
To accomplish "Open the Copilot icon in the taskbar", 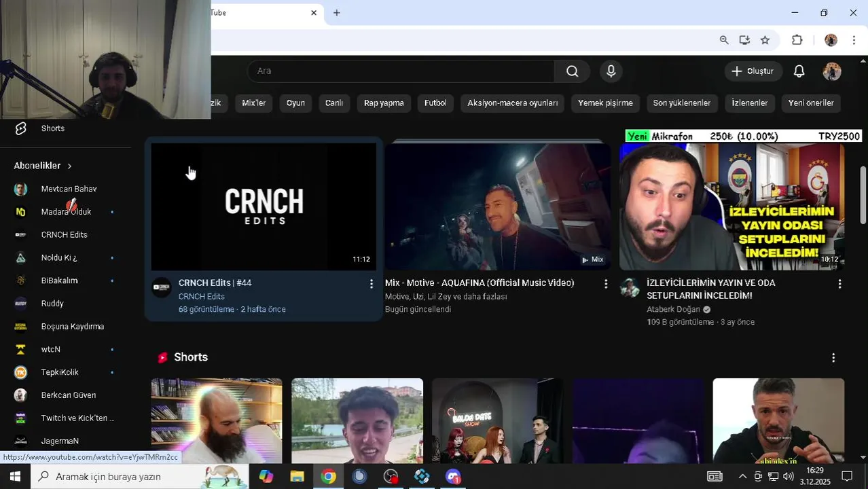I will click(266, 477).
